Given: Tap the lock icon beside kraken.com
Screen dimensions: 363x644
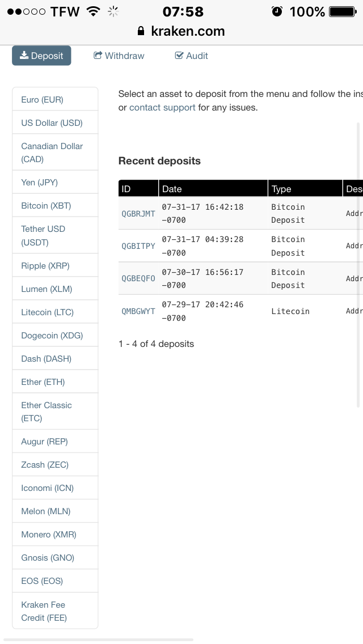Looking at the screenshot, I should (141, 32).
